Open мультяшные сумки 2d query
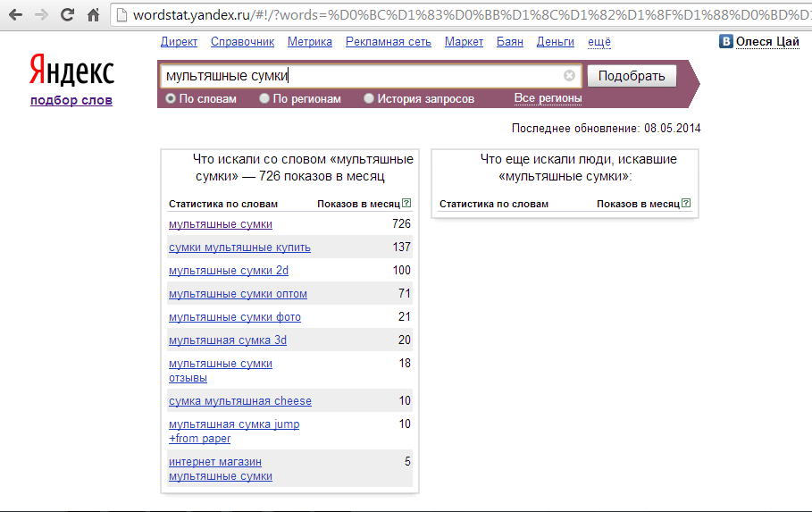 click(x=229, y=271)
